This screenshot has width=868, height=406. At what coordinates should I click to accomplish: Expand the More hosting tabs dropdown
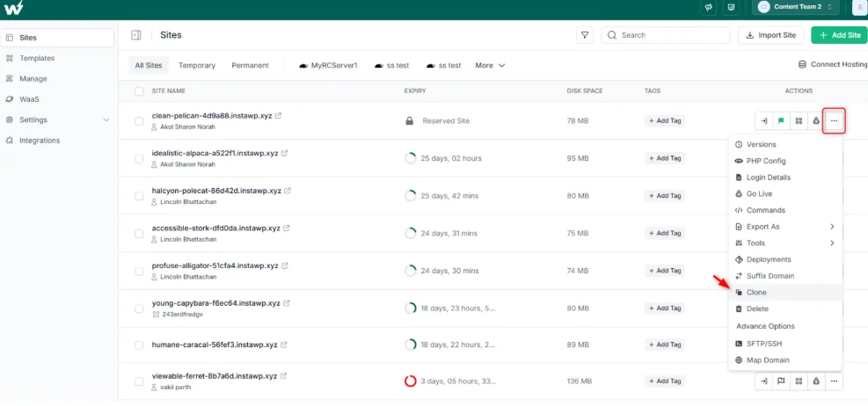[490, 65]
